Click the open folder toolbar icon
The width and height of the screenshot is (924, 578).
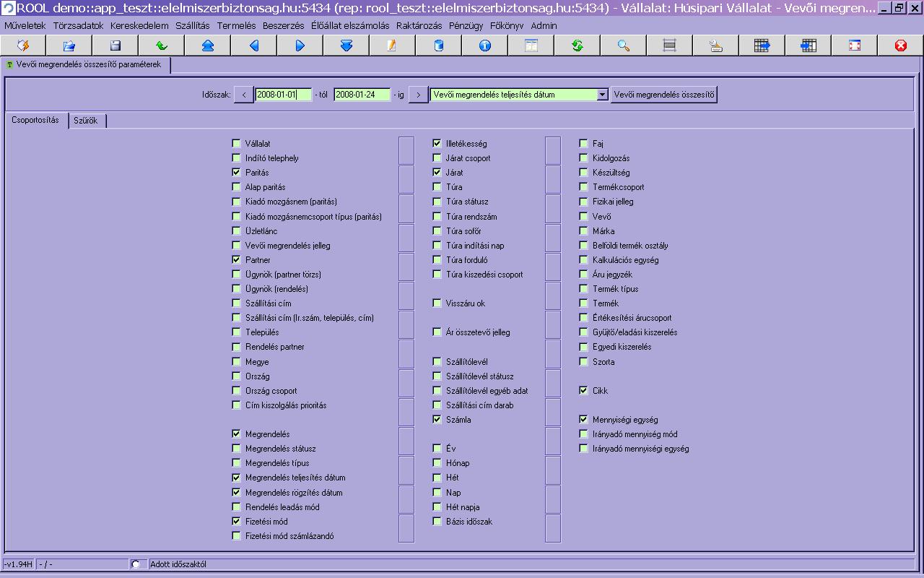(69, 46)
